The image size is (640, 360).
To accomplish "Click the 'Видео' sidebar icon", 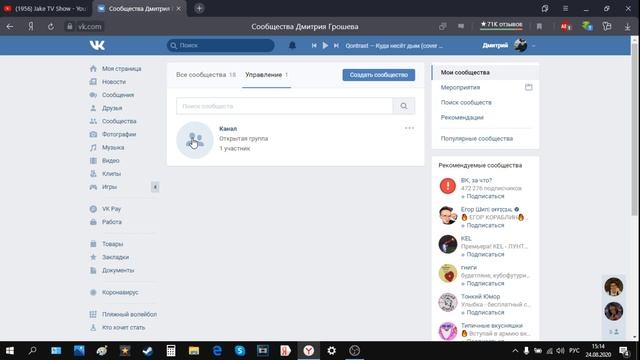I will point(93,160).
